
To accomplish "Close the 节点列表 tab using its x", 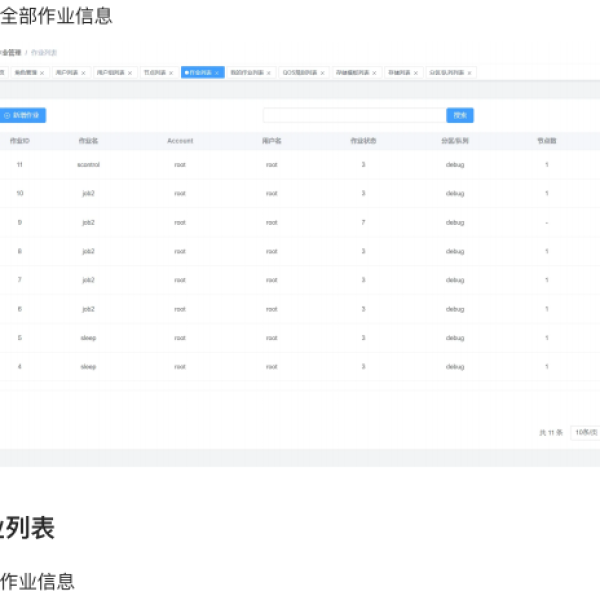I will (x=171, y=73).
